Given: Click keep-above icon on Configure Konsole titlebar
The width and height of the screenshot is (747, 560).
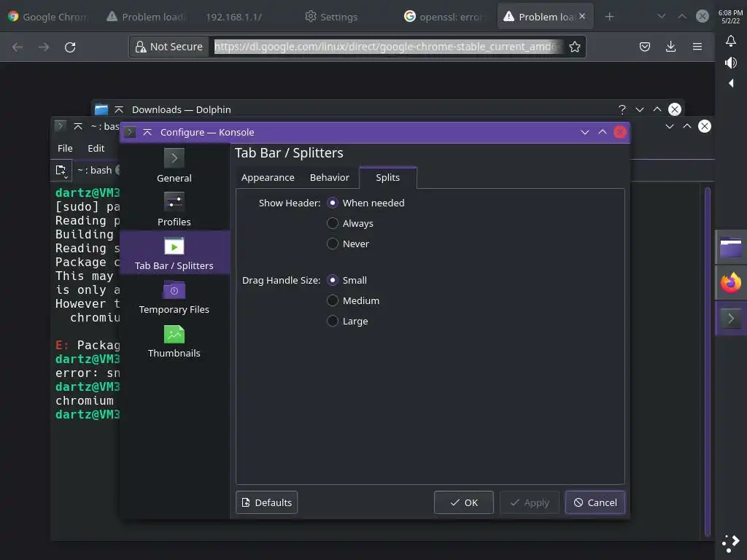Looking at the screenshot, I should (x=147, y=132).
